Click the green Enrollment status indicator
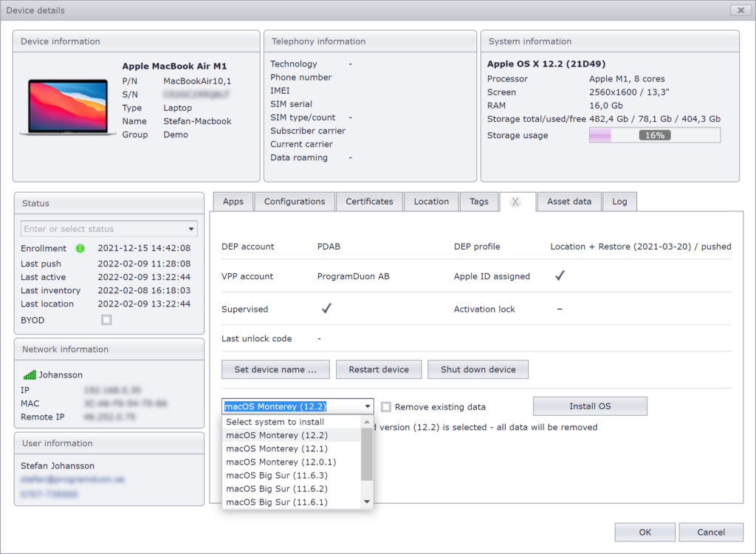The height and width of the screenshot is (554, 756). point(80,248)
